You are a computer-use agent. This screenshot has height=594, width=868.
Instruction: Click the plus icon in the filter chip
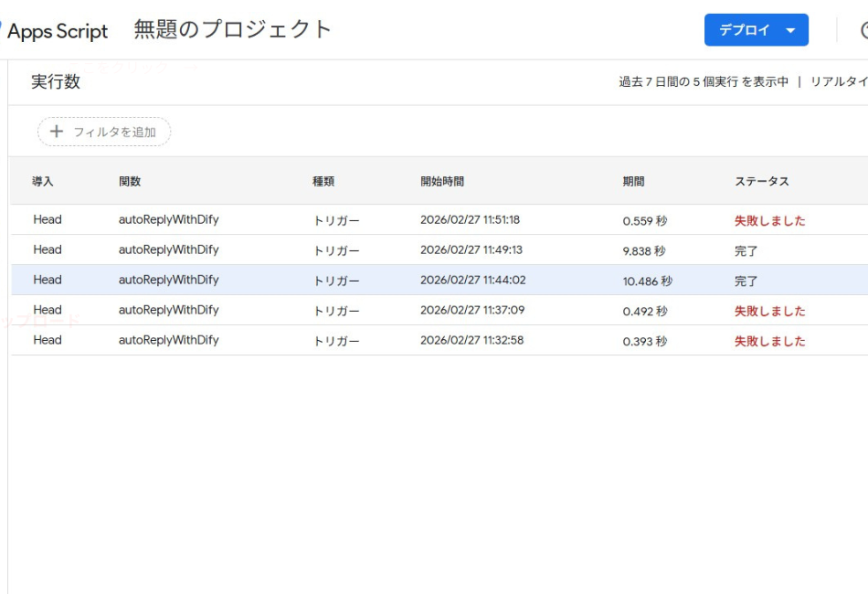coord(57,133)
